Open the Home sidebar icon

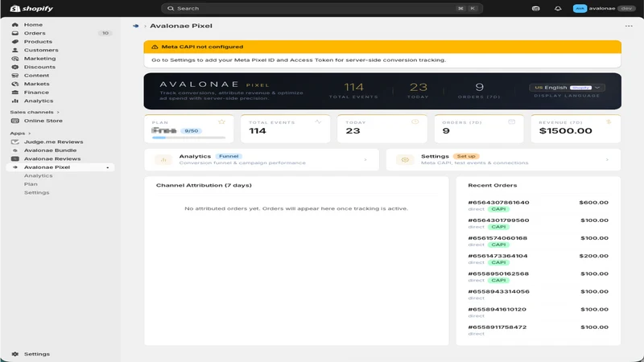pos(15,25)
